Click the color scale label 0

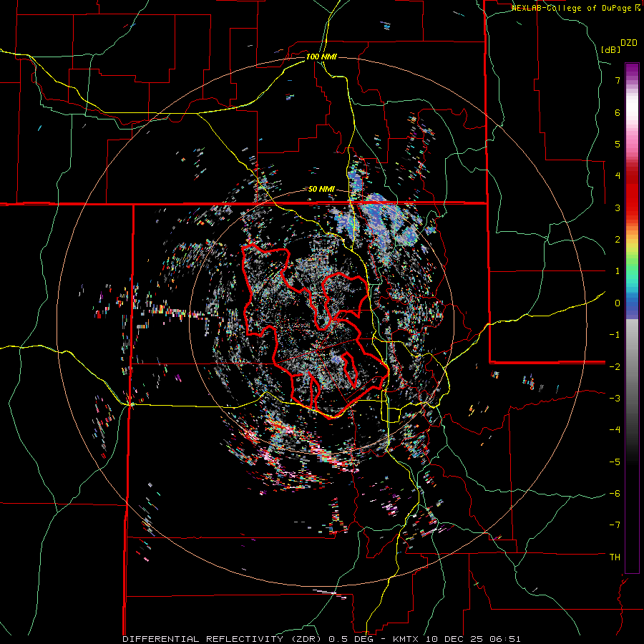(618, 303)
